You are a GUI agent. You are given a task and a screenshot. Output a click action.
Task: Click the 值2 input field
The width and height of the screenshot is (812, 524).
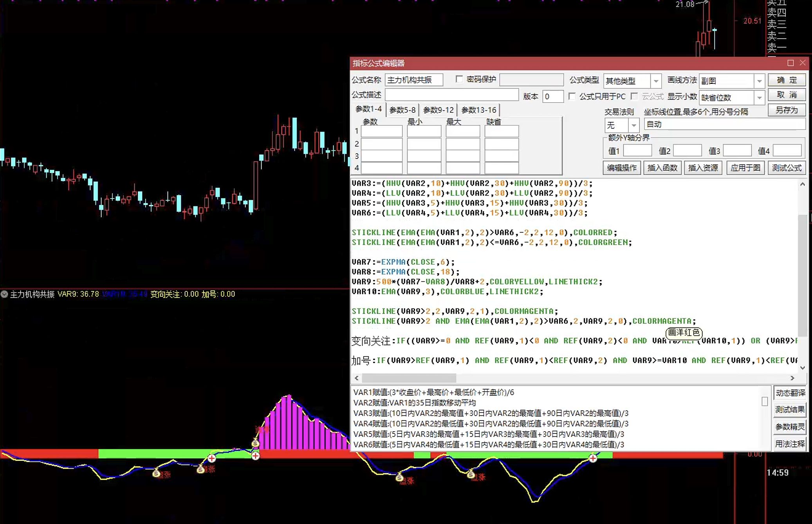tap(687, 150)
